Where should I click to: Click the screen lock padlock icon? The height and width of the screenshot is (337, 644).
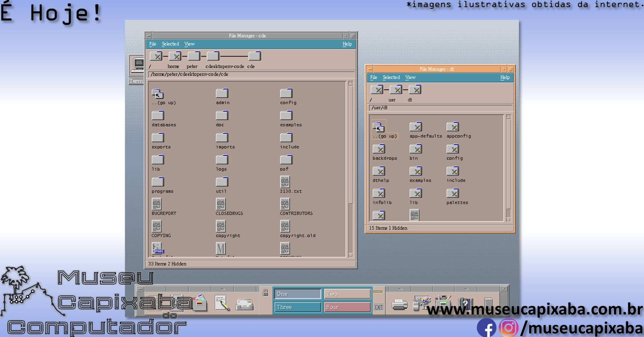pos(266,293)
